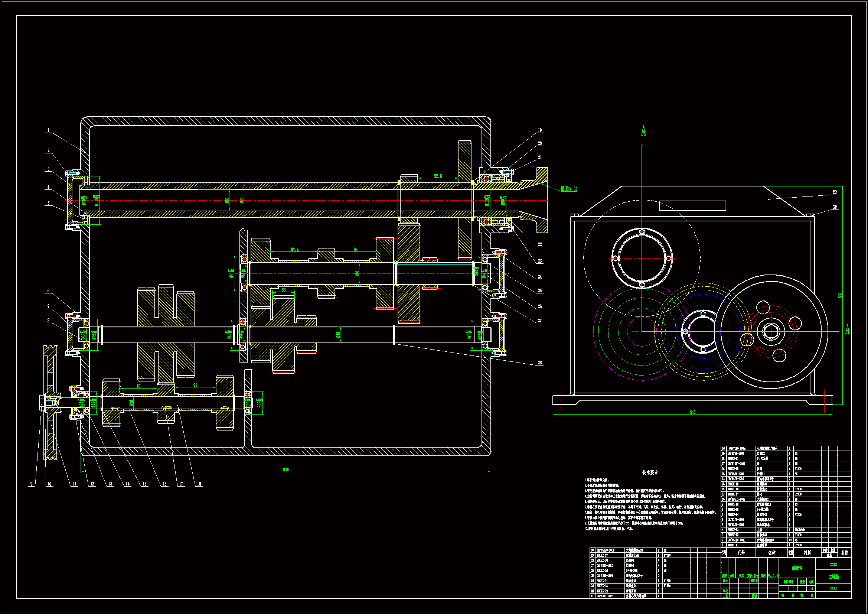This screenshot has width=868, height=614.
Task: Pick part callout number 14
Action: click(127, 484)
